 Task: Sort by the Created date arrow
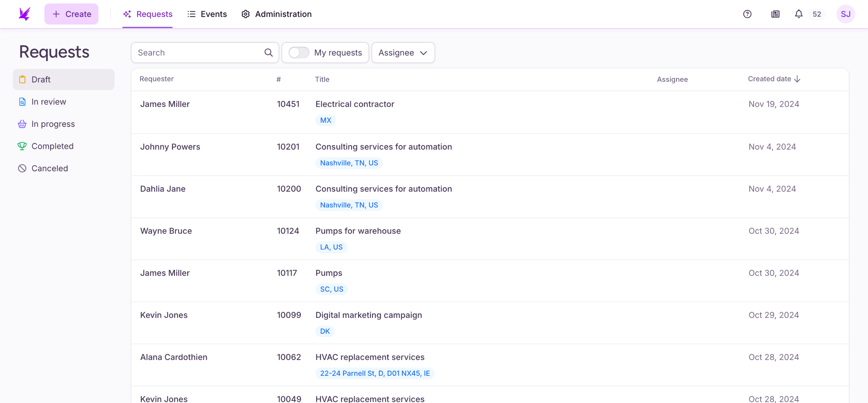click(x=797, y=79)
